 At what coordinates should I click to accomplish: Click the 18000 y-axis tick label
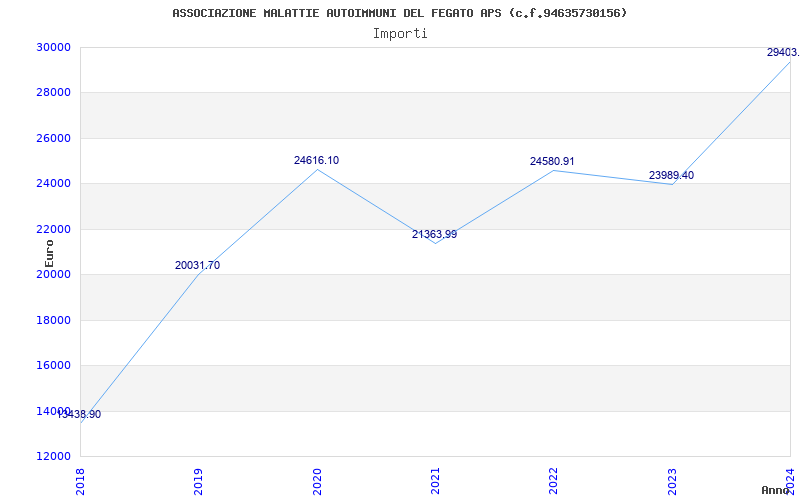point(53,320)
